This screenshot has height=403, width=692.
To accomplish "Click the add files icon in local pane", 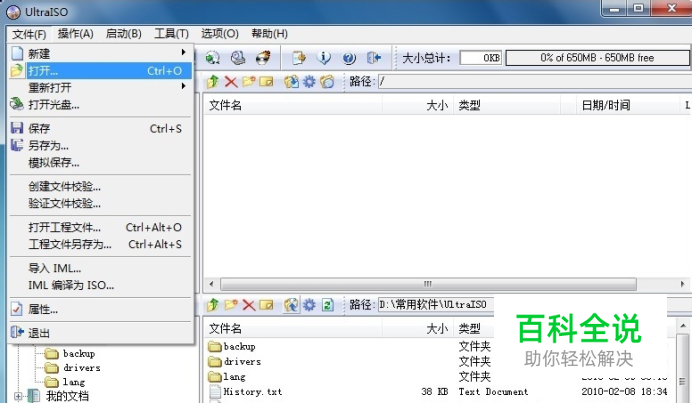I will [291, 305].
